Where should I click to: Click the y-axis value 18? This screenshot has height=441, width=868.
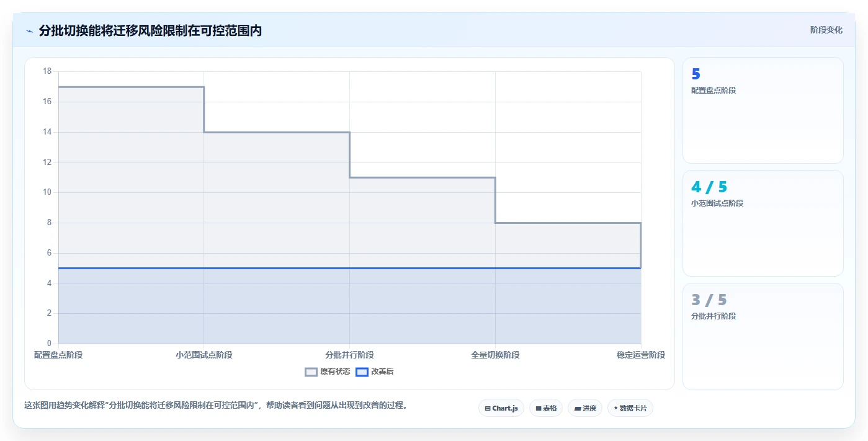pyautogui.click(x=47, y=71)
